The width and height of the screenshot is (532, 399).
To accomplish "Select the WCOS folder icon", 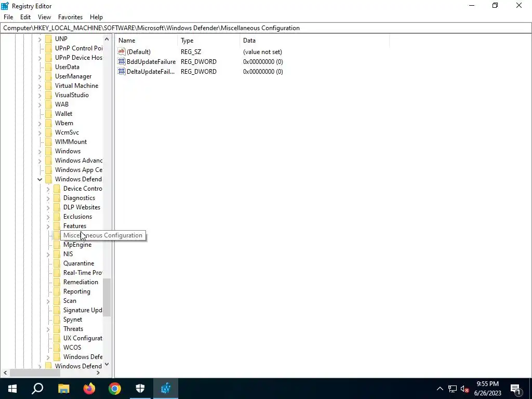I will [x=57, y=348].
